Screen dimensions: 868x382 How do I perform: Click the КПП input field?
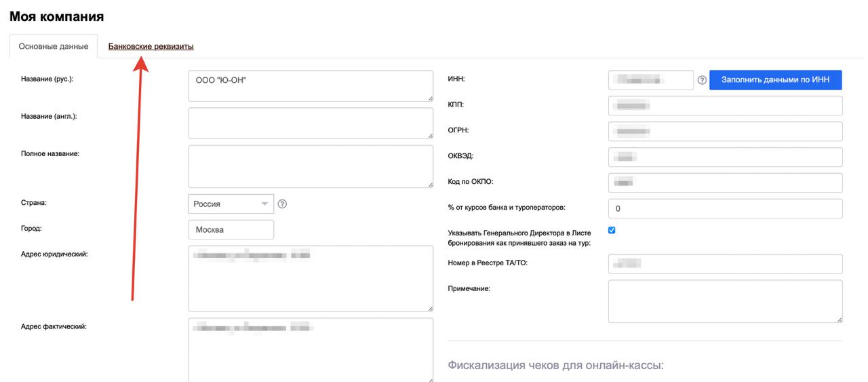(725, 106)
